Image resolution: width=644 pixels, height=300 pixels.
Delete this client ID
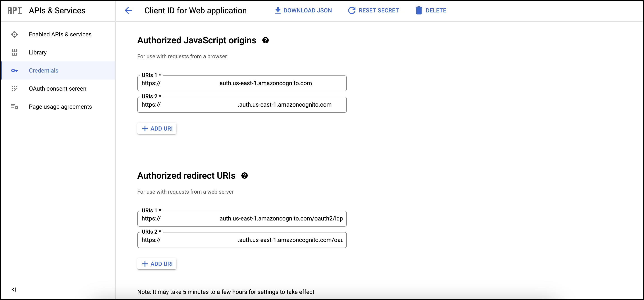tap(431, 11)
